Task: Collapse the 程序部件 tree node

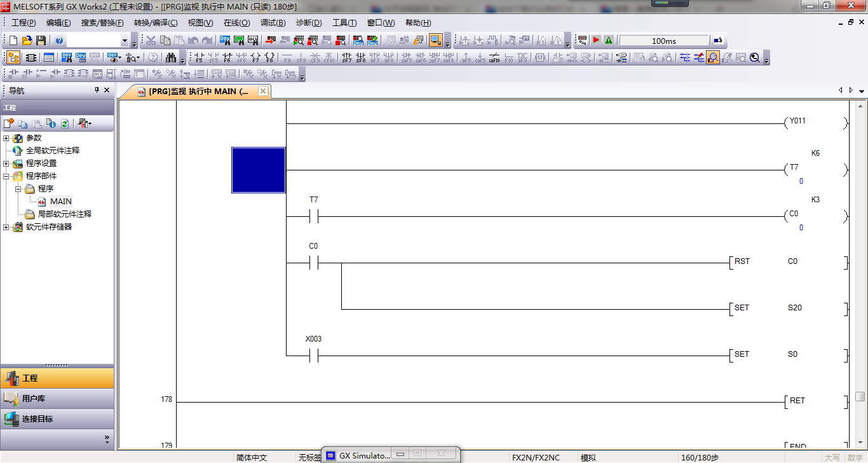Action: pyautogui.click(x=6, y=176)
